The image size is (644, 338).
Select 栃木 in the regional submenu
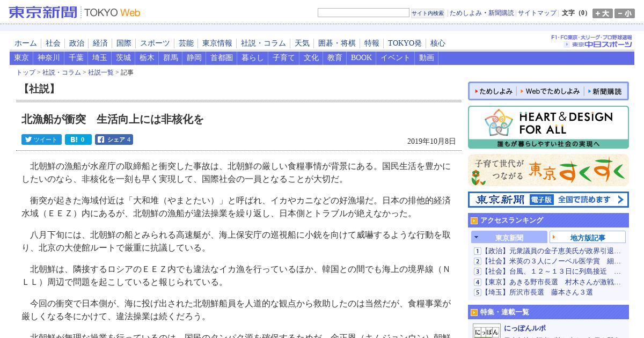[147, 58]
